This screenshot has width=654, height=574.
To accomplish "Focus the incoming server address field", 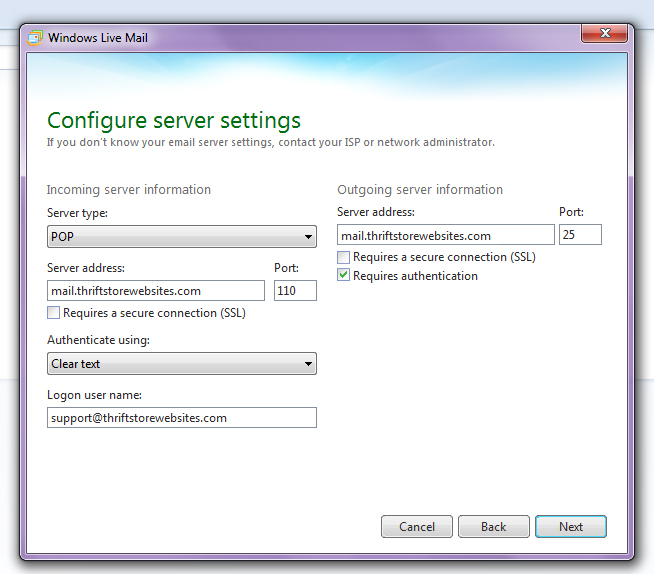I will tap(156, 291).
